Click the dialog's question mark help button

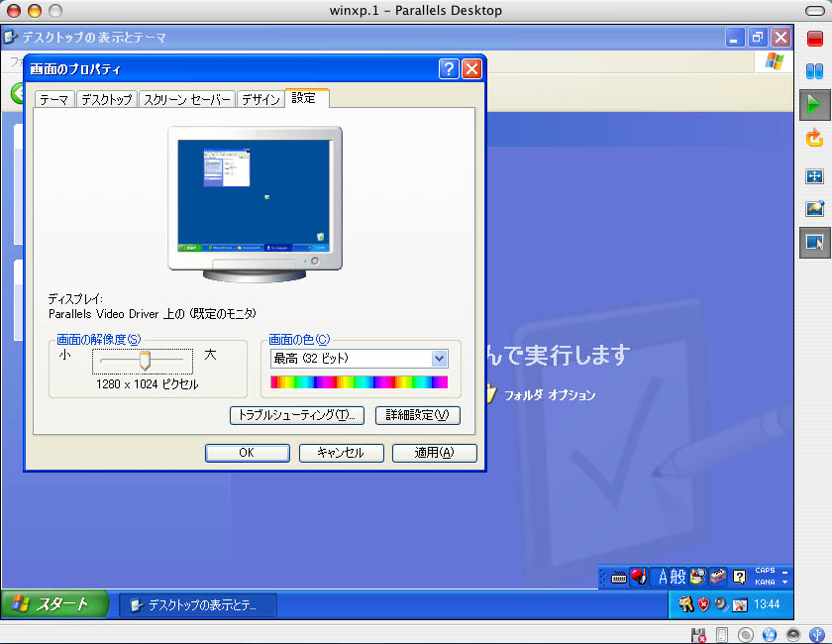tap(449, 69)
